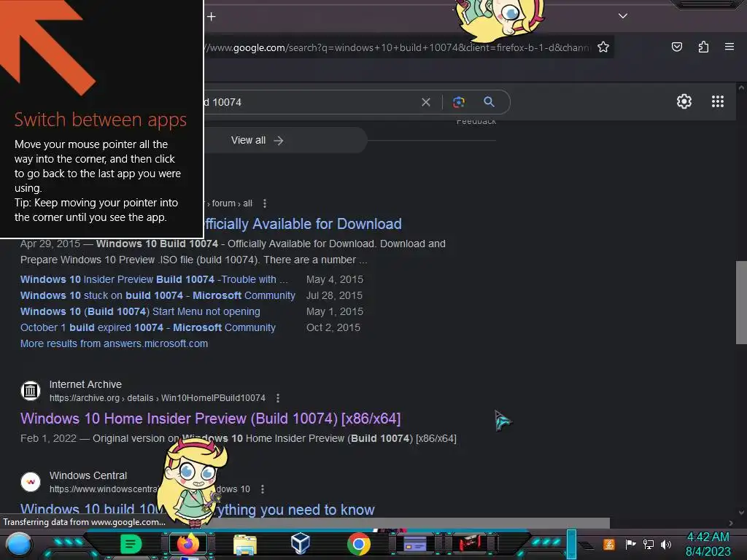Open 'Windows 10 Home Insider Preview' result

coord(211,419)
